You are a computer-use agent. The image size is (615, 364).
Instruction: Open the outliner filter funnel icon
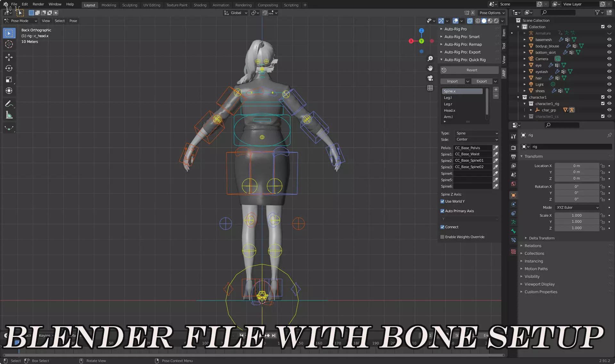(x=597, y=12)
